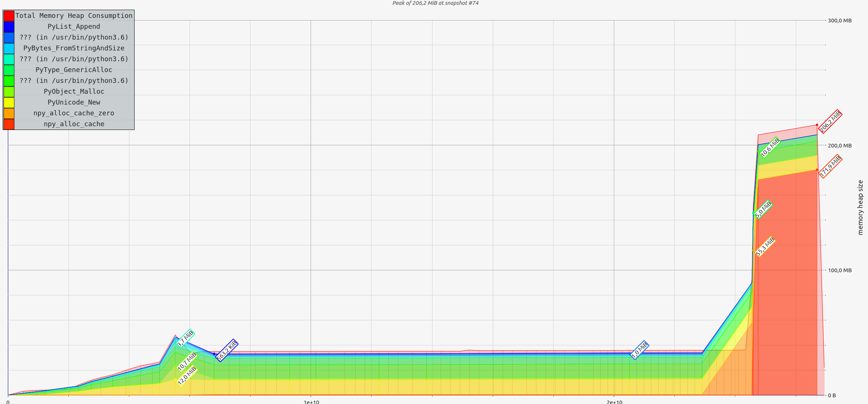Click the green PyType_GenericAlloc legend swatch
The image size is (868, 404).
pos(9,70)
